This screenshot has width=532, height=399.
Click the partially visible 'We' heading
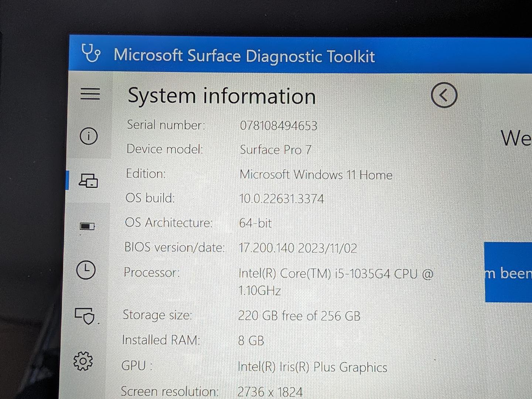pyautogui.click(x=516, y=138)
